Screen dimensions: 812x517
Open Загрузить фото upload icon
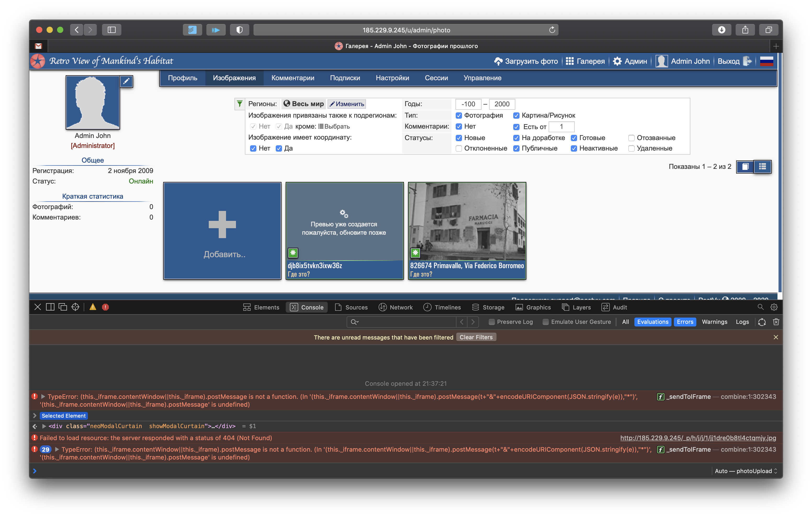[x=499, y=61]
